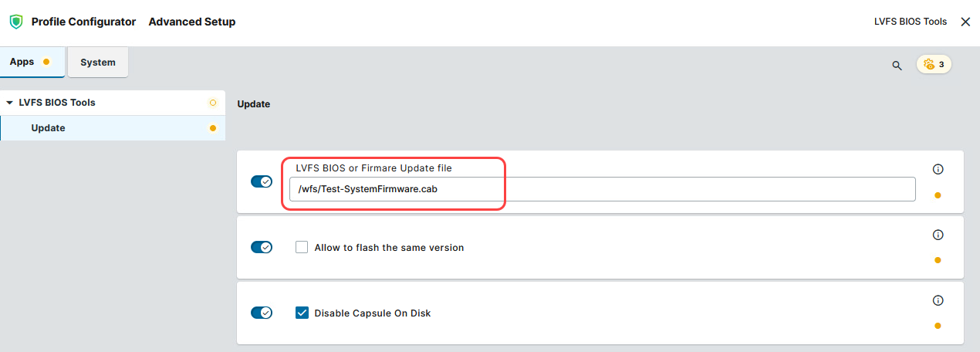The image size is (980, 352).
Task: Toggle the Firmware Update file setting switch
Action: click(x=262, y=181)
